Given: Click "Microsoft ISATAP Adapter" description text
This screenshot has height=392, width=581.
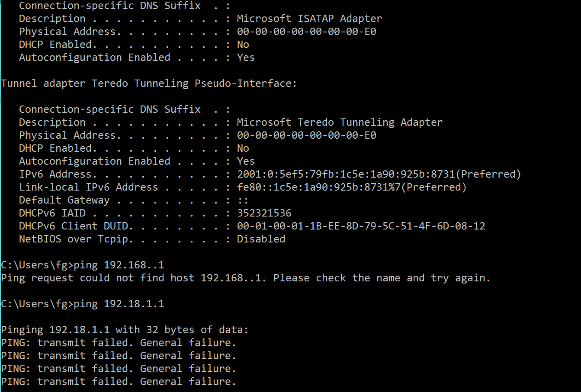Looking at the screenshot, I should click(309, 19).
